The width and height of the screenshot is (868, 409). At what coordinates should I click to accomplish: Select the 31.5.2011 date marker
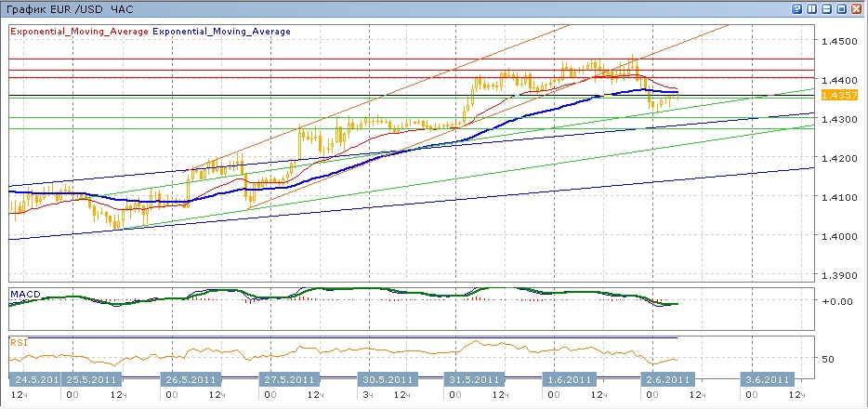tap(474, 379)
